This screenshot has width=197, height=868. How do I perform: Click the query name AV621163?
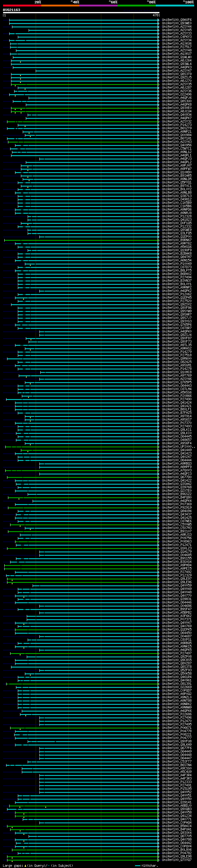pos(11,10)
